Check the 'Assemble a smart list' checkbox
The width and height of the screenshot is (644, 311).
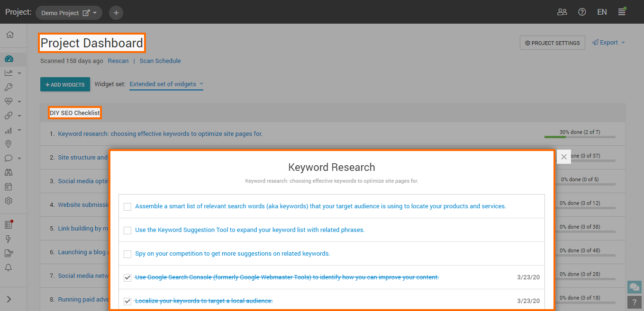coord(127,206)
